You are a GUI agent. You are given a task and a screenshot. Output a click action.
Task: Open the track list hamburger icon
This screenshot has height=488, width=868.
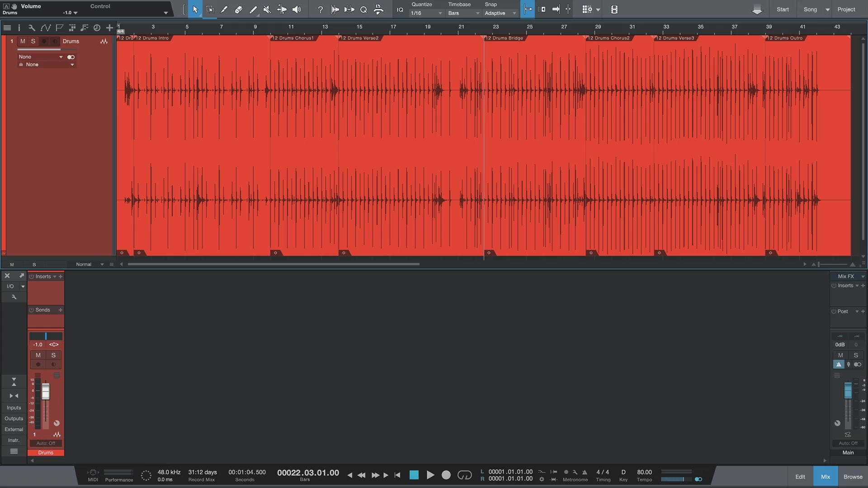(7, 28)
